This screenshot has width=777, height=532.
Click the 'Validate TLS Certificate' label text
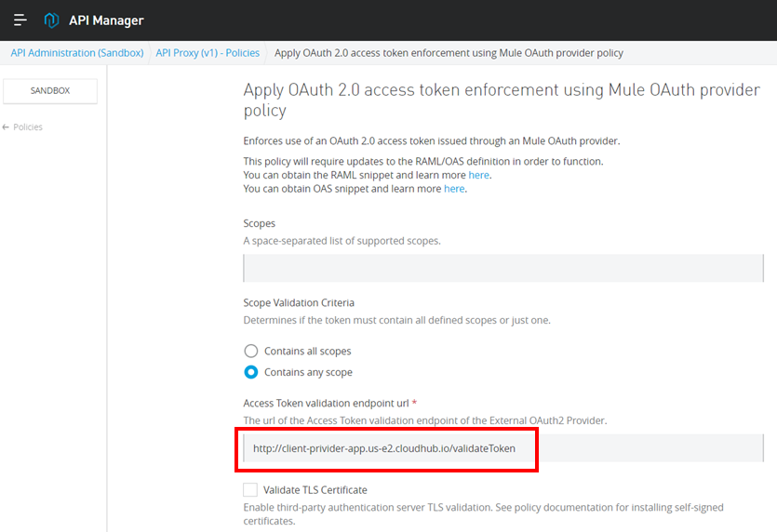pyautogui.click(x=315, y=489)
